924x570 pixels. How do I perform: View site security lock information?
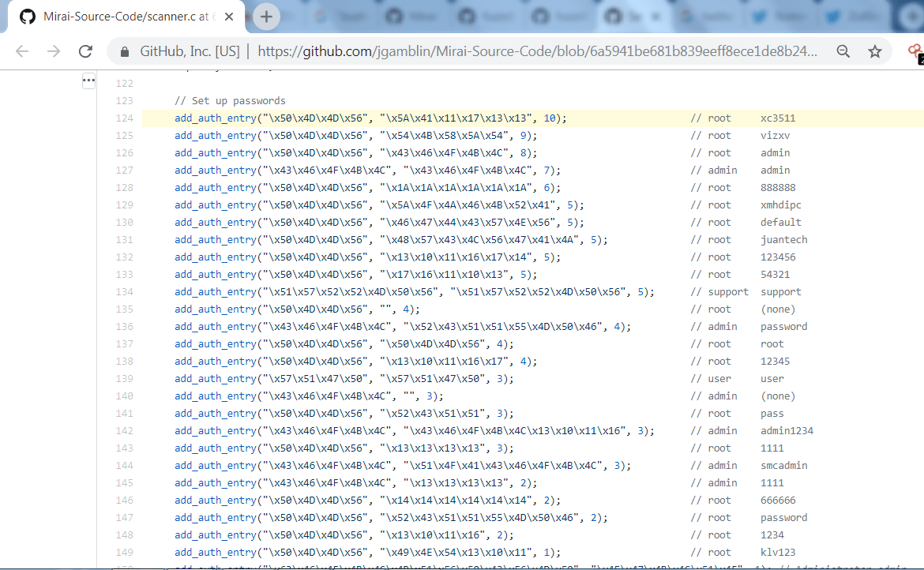click(x=124, y=52)
